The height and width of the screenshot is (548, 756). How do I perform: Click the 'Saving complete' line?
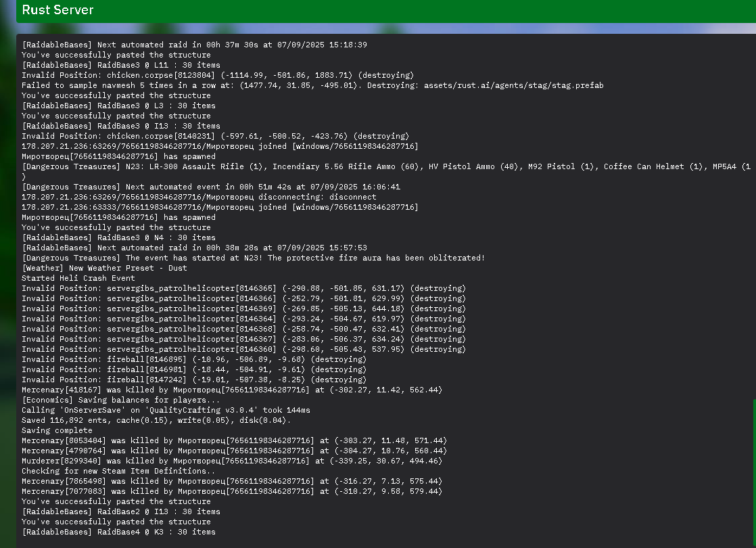57,430
